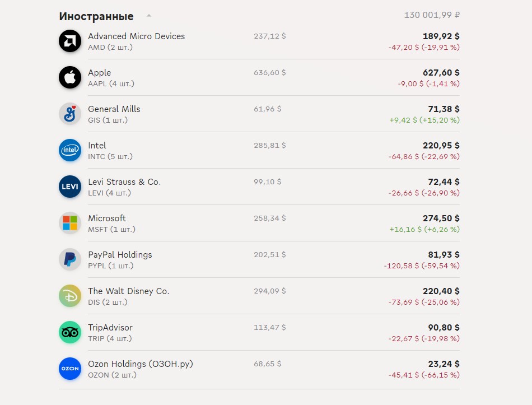Viewport: 532px width, 405px height.
Task: Open the Microsoft four-color logo icon
Action: (x=70, y=223)
